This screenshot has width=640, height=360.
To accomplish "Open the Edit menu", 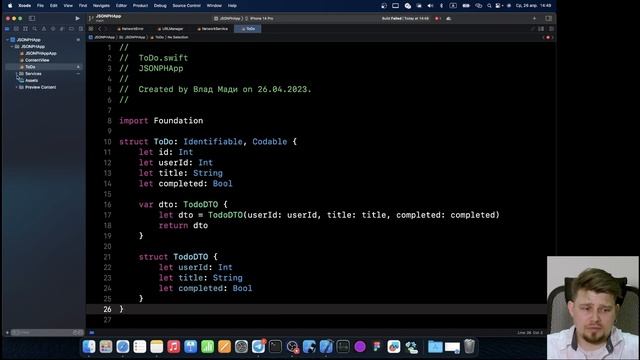I will tap(53, 6).
